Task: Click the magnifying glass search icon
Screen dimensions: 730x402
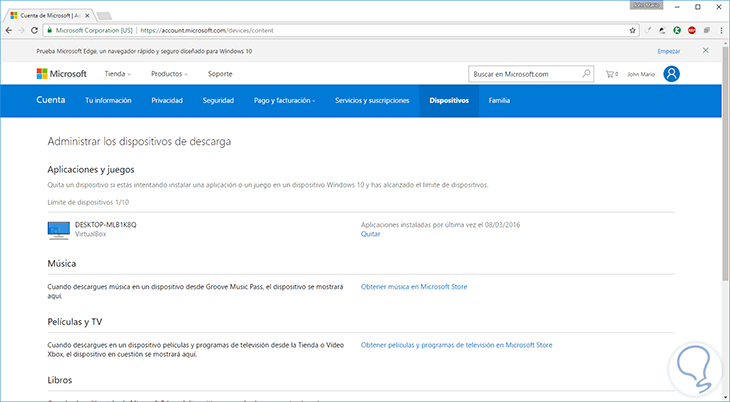Action: click(586, 74)
